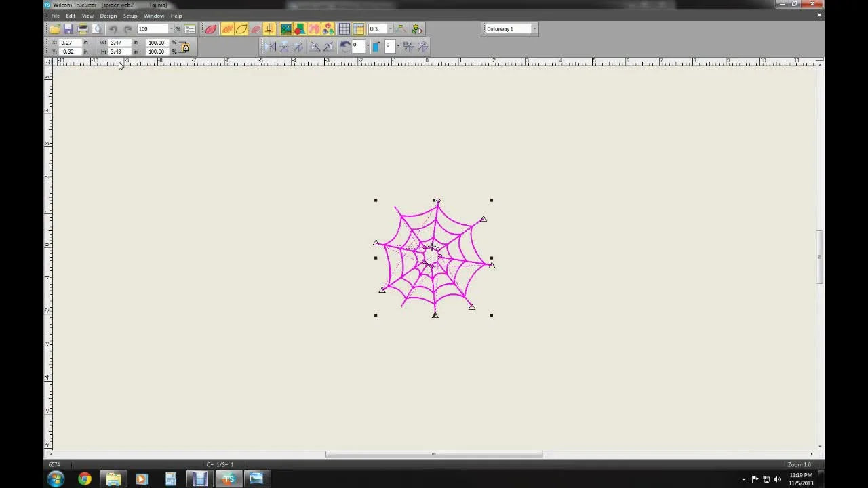This screenshot has width=868, height=488.
Task: Click the Save design button
Action: coord(68,28)
